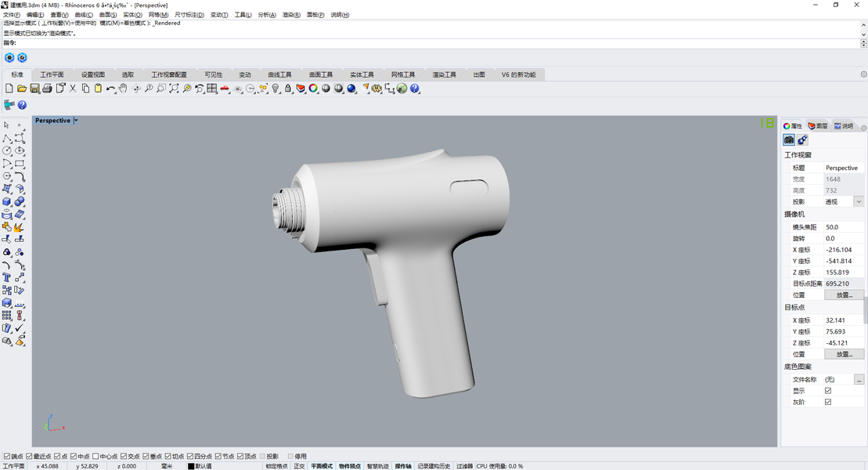The image size is (868, 470).
Task: Click the Paste clipboard icon
Action: coord(98,89)
